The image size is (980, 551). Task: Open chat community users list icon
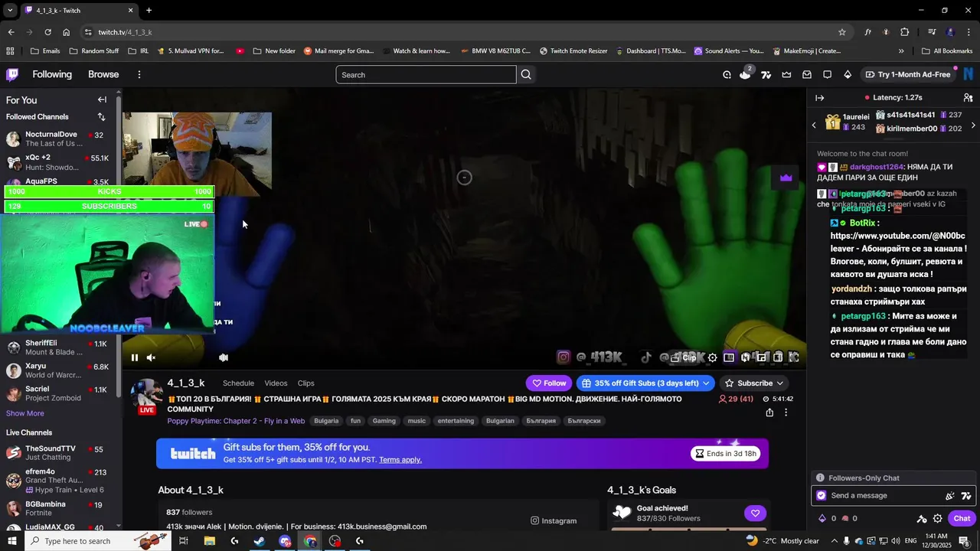(x=969, y=98)
